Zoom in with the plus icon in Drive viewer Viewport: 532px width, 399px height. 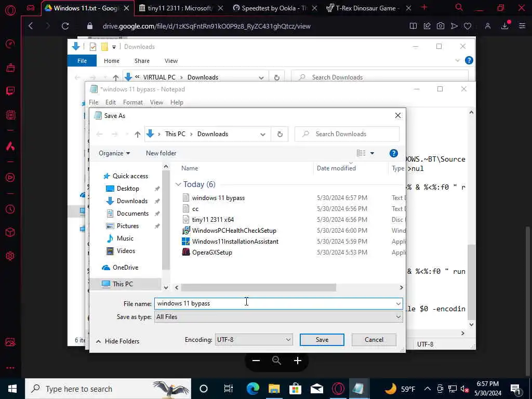(x=298, y=361)
